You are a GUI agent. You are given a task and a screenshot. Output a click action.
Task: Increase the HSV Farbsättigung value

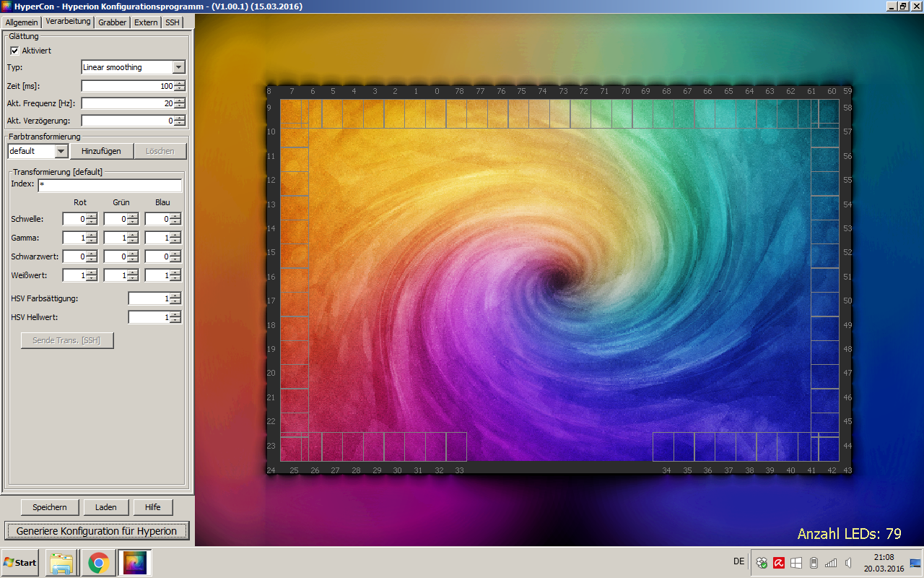[176, 296]
